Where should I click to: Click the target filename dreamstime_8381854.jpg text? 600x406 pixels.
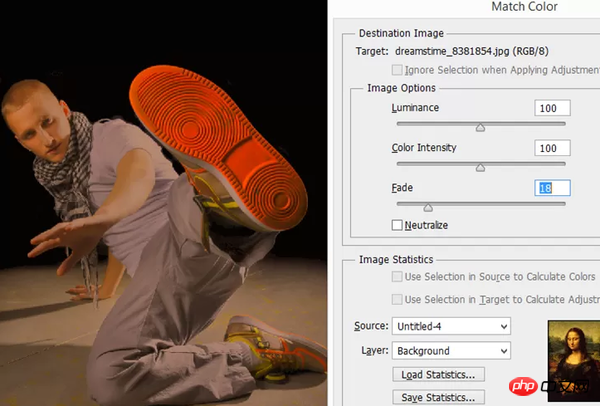pyautogui.click(x=453, y=51)
